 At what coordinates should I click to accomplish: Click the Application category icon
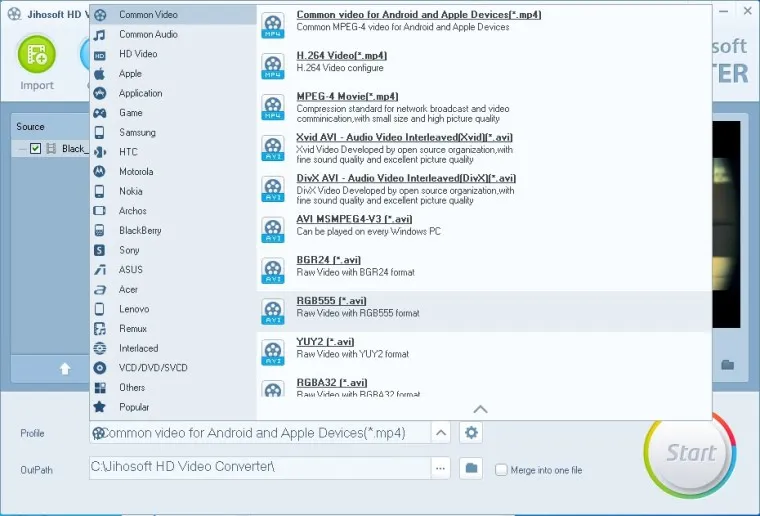(100, 94)
